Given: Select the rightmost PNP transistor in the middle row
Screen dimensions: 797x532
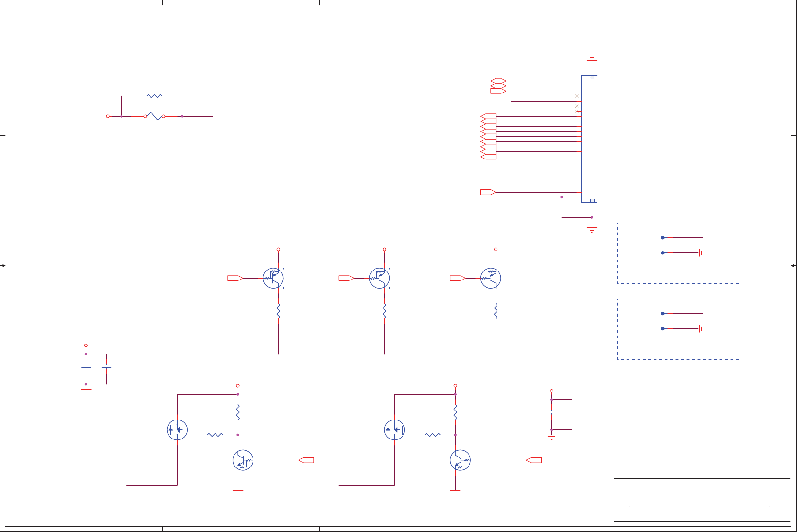Looking at the screenshot, I should [491, 278].
